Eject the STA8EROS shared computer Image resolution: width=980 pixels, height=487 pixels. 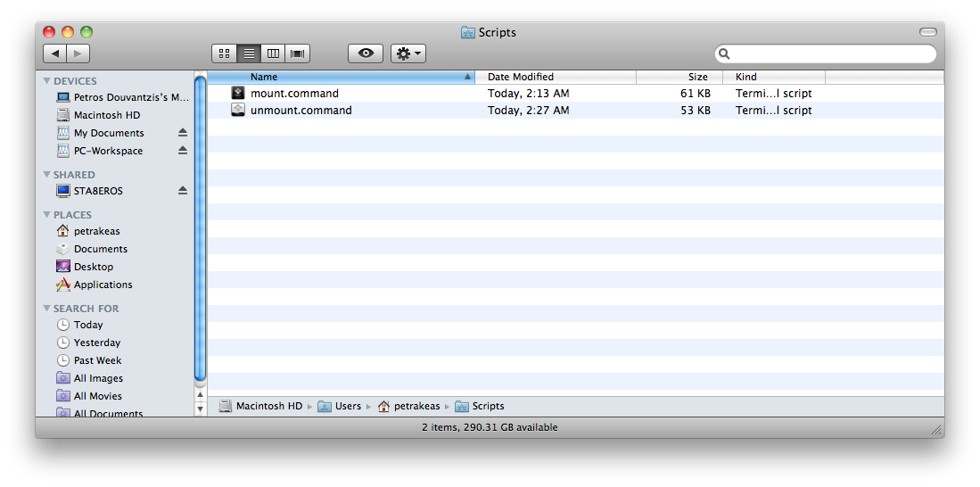click(183, 190)
